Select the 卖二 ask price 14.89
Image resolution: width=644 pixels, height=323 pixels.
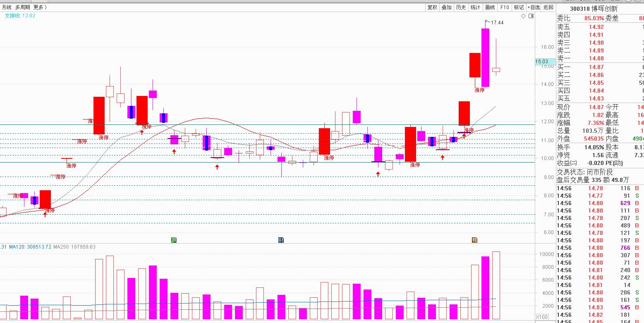point(596,51)
